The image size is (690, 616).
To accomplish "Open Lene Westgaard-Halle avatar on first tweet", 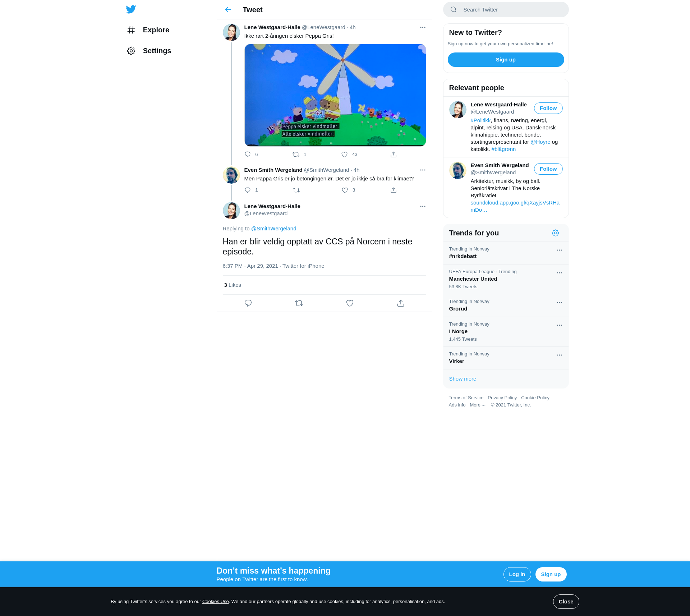I will [231, 33].
